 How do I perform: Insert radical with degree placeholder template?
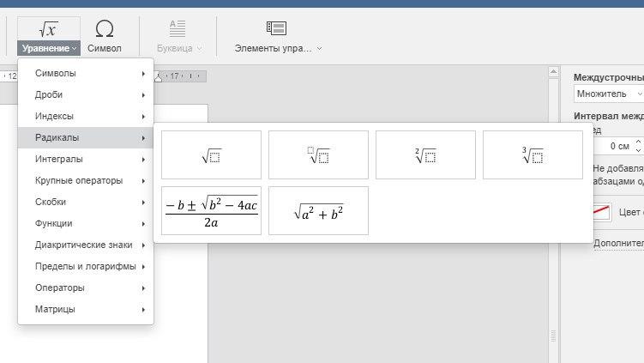click(x=318, y=155)
